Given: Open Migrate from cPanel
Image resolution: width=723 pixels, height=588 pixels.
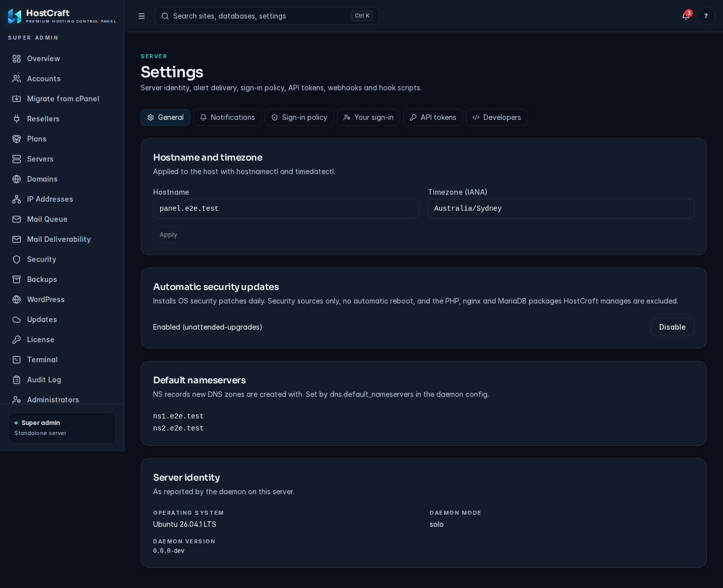Looking at the screenshot, I should pos(62,99).
